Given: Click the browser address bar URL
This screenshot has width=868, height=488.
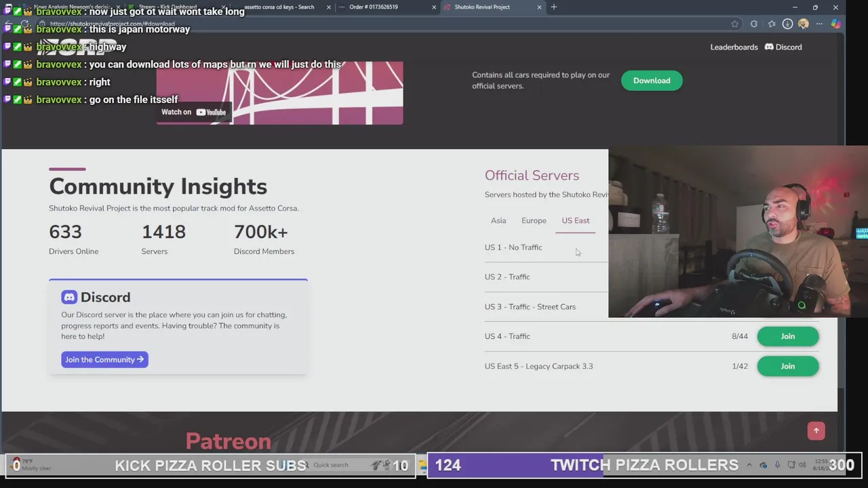Looking at the screenshot, I should (x=112, y=24).
